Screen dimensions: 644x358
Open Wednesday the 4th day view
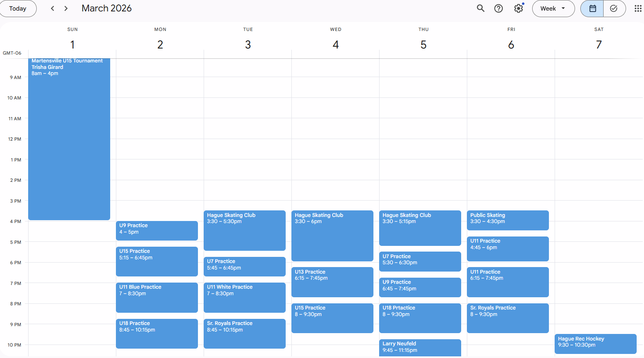tap(335, 44)
